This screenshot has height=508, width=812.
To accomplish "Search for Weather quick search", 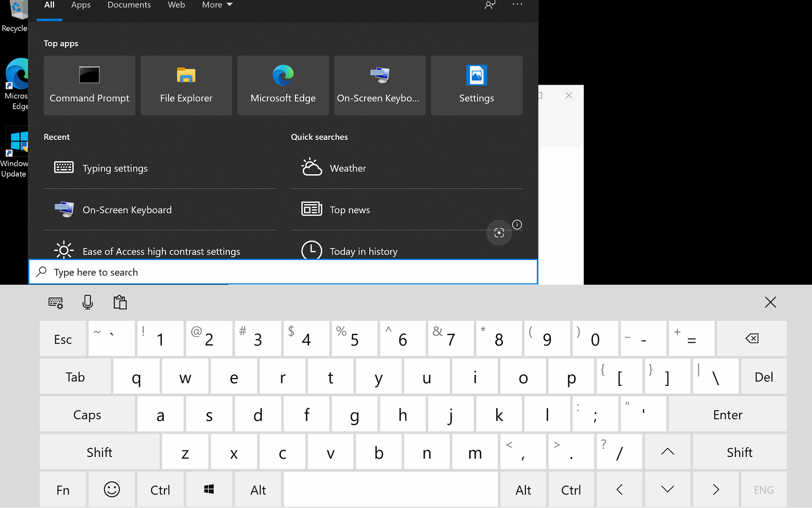I will coord(406,168).
